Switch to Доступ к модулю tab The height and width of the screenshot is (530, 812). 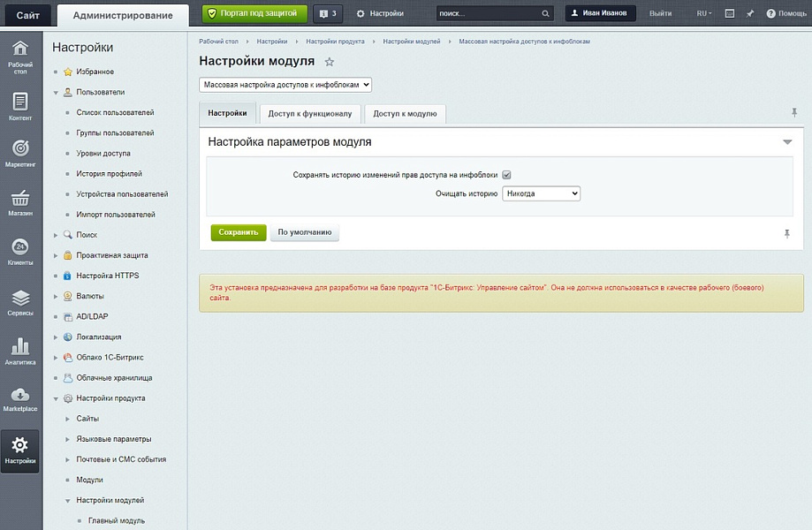(405, 114)
